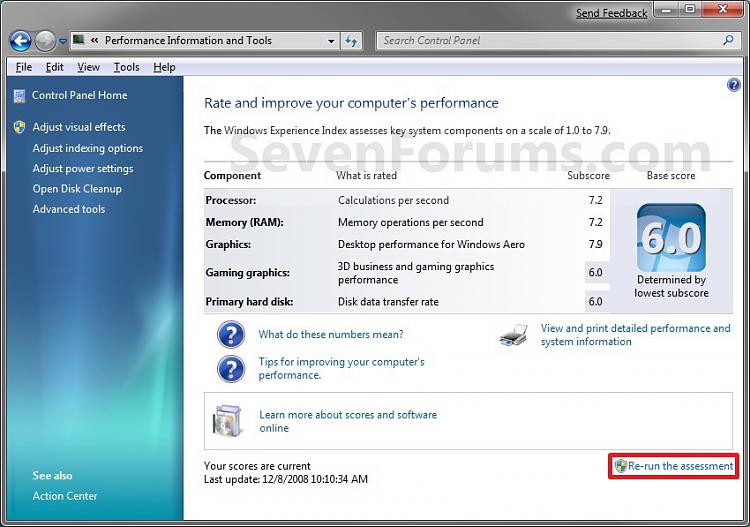Click the Graphics subscore 7.9
This screenshot has height=527, width=750.
coord(596,244)
